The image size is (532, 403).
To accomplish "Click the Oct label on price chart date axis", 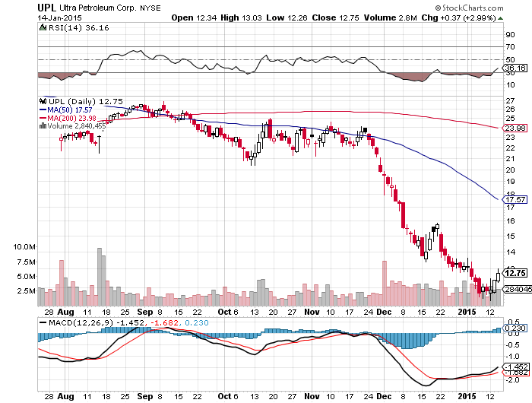I will tap(224, 312).
